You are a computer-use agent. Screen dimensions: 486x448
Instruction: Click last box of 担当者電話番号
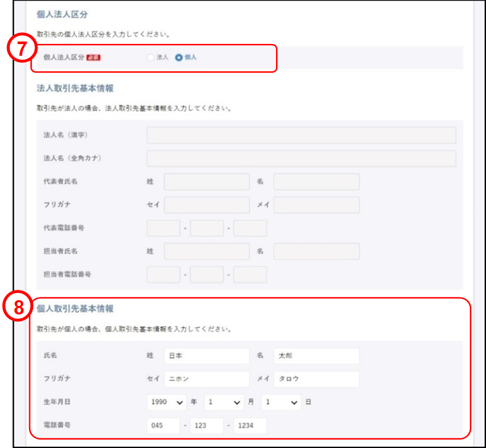pos(250,275)
